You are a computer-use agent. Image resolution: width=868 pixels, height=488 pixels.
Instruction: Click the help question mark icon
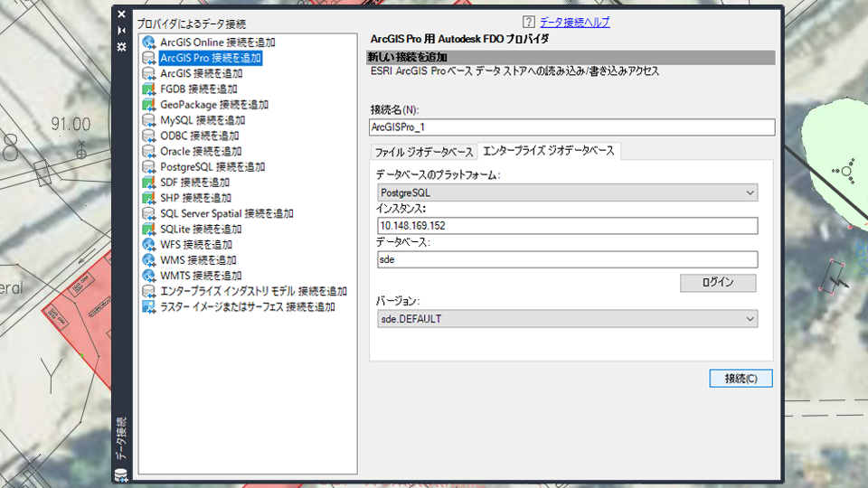[529, 22]
